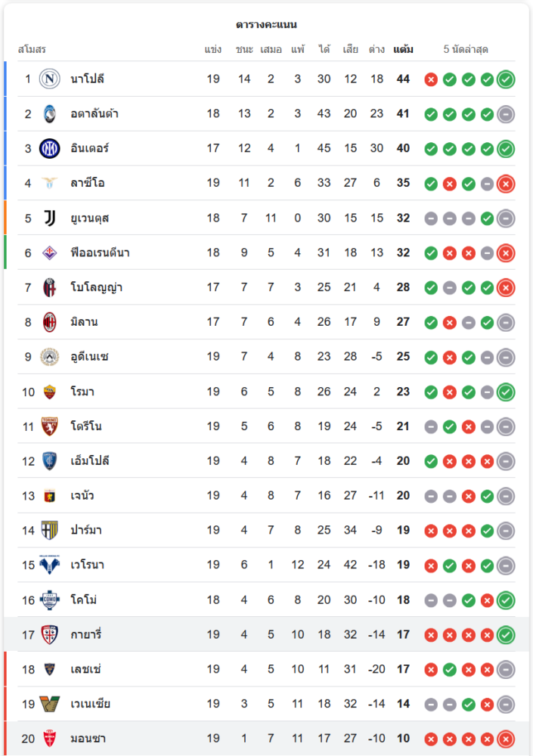Click the แต้ม points column header

pyautogui.click(x=403, y=50)
